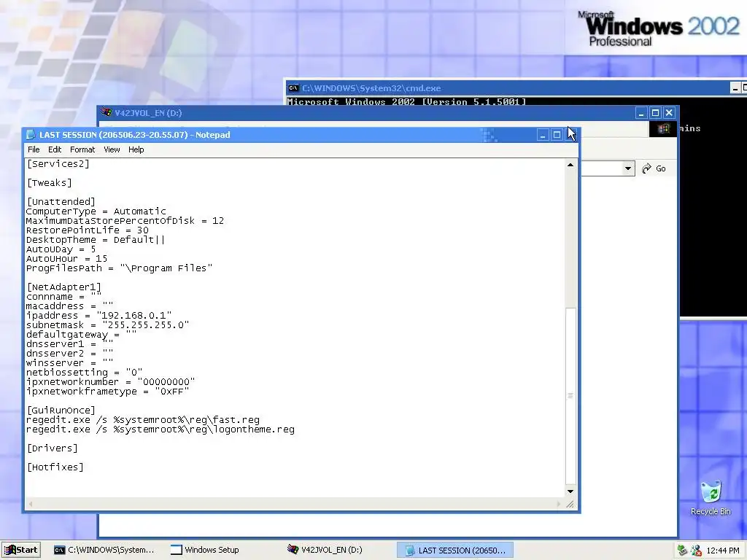Click the cmd.exe window title bar icon

pyautogui.click(x=293, y=88)
